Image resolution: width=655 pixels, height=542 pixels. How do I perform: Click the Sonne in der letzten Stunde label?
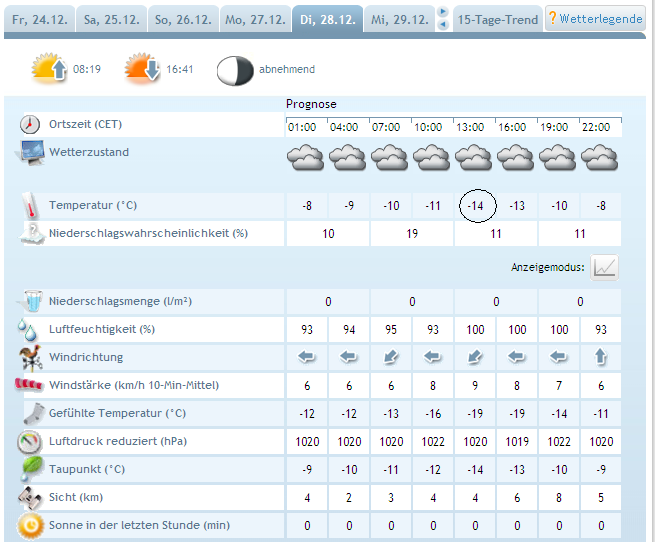pyautogui.click(x=140, y=525)
